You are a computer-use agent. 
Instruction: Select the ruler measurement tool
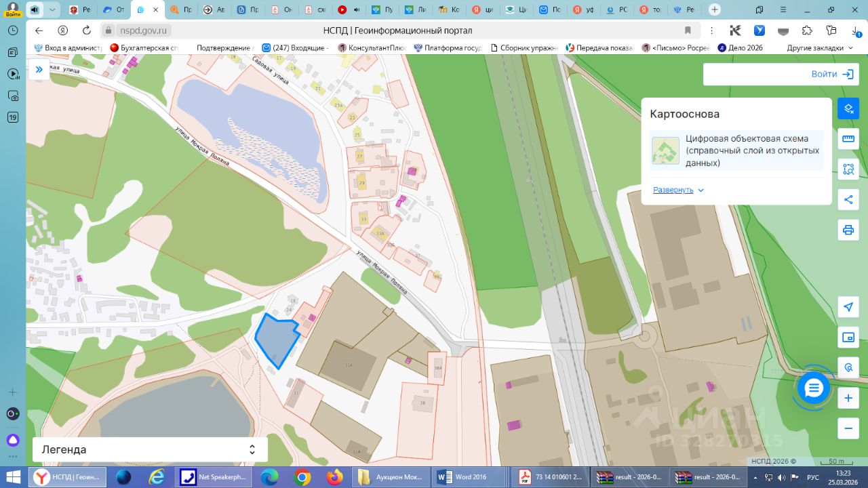[848, 139]
